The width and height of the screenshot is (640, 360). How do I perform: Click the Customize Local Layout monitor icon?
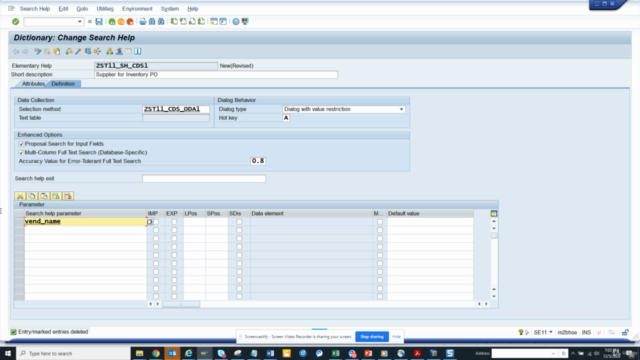coord(245,22)
